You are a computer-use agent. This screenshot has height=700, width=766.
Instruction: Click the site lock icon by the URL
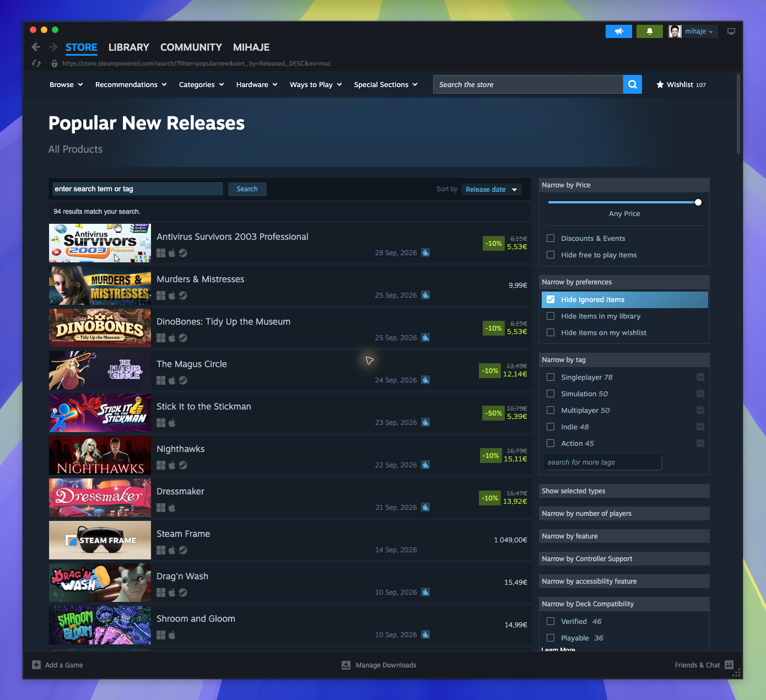[54, 63]
